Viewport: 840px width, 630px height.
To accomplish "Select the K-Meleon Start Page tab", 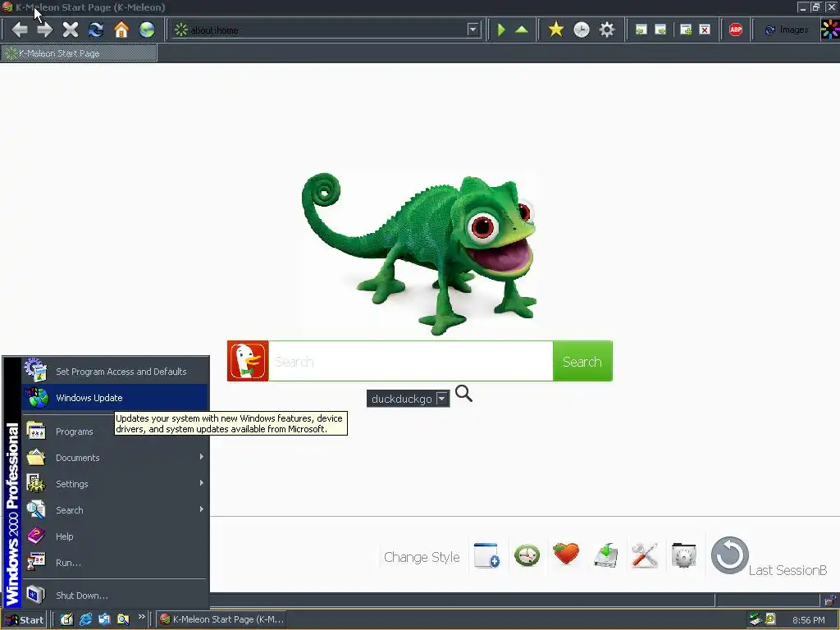I will tap(80, 53).
